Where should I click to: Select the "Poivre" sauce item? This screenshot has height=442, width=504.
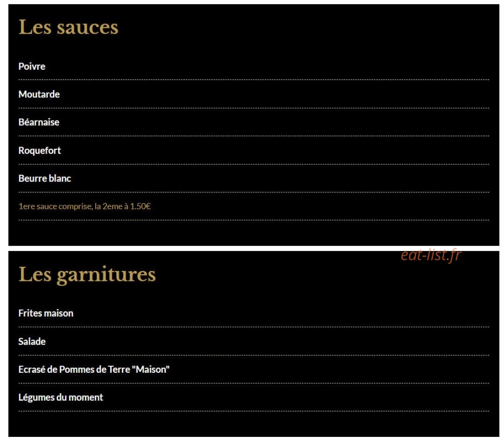(x=32, y=67)
